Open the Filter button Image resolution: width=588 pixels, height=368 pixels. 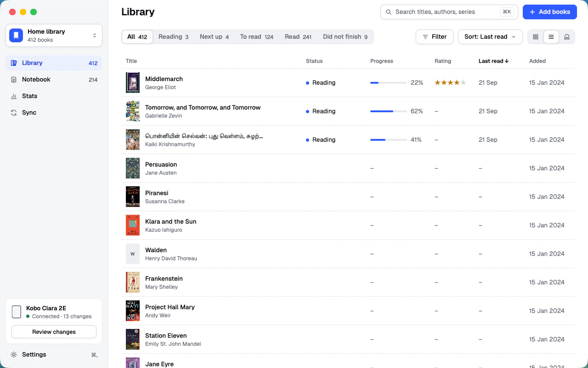pos(435,37)
